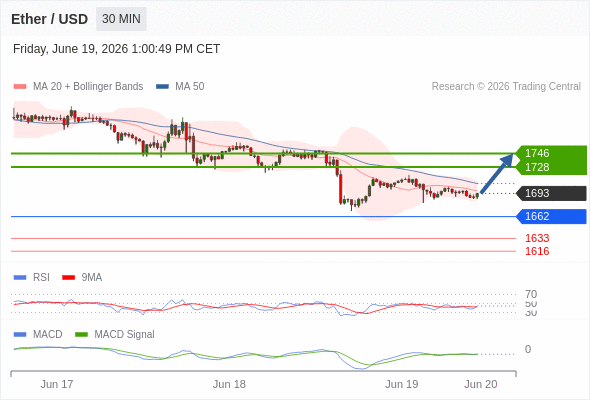Click the Jun 18 date axis label
590x400 pixels.
pyautogui.click(x=229, y=384)
